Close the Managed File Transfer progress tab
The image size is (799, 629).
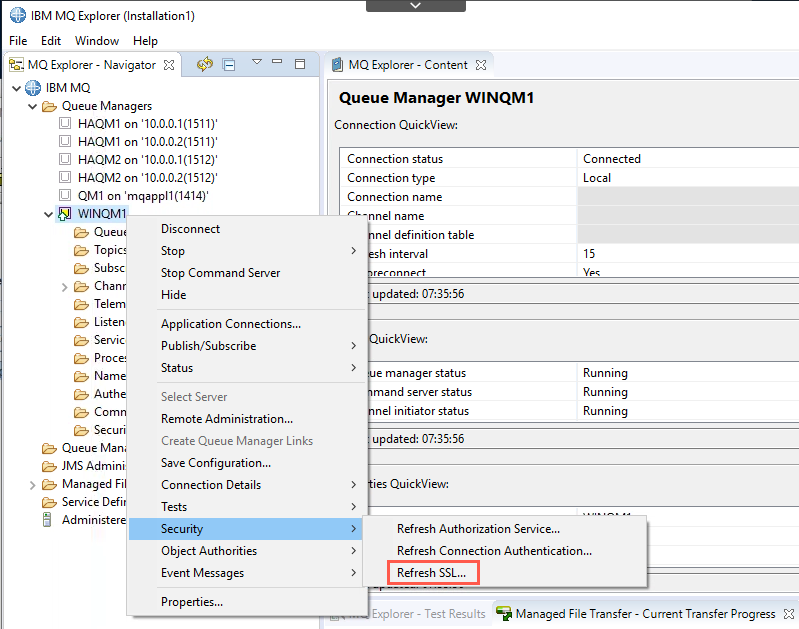[x=788, y=613]
